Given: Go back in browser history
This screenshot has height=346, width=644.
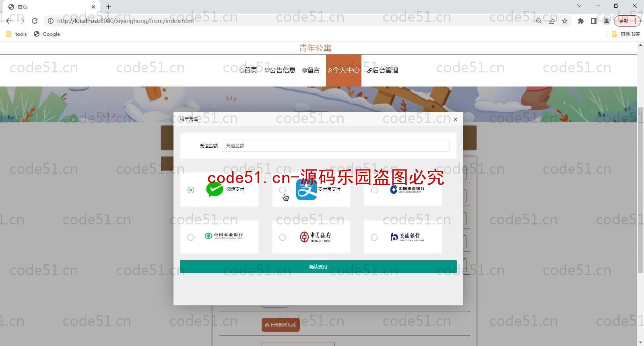Looking at the screenshot, I should click(9, 21).
